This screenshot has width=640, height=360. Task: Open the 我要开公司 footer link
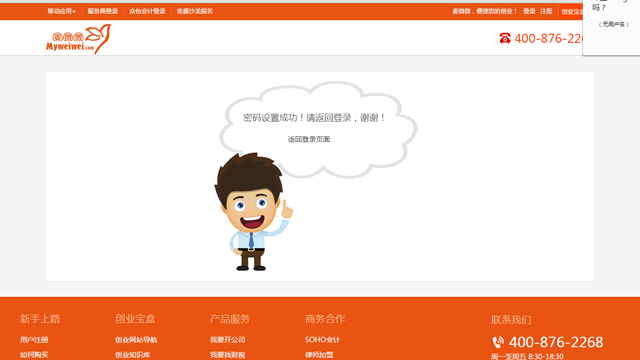point(227,340)
